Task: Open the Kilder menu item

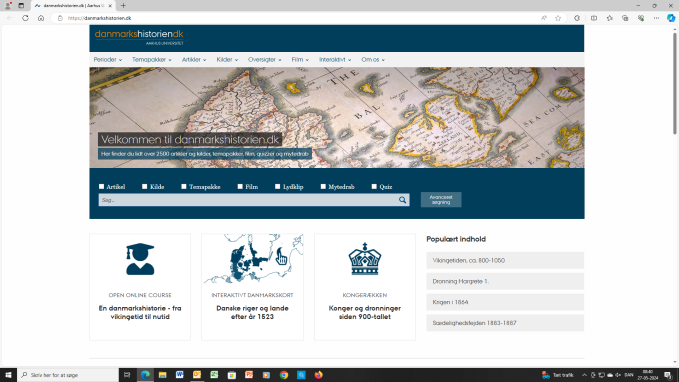Action: click(227, 60)
